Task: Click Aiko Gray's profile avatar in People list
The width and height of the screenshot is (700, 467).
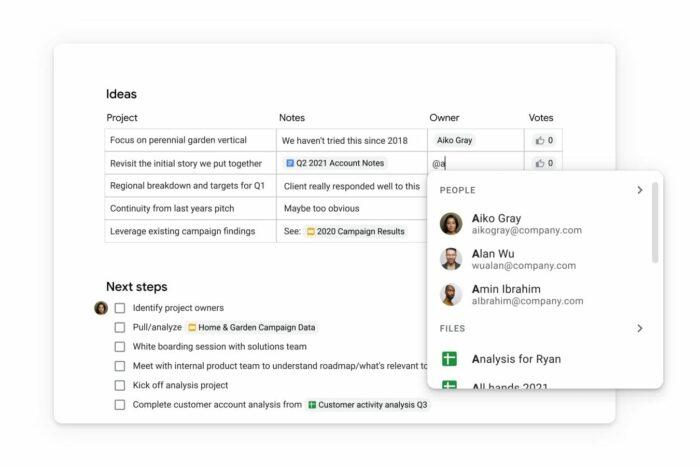Action: (451, 224)
